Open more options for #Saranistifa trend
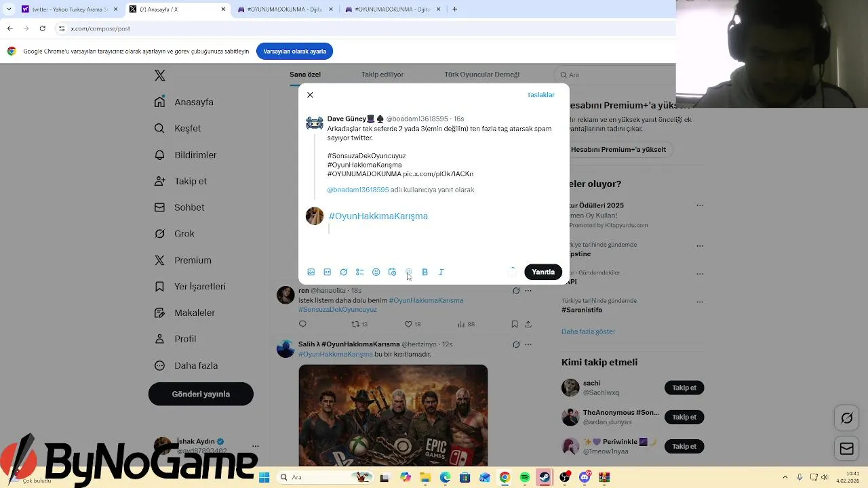The image size is (868, 488). pyautogui.click(x=700, y=301)
